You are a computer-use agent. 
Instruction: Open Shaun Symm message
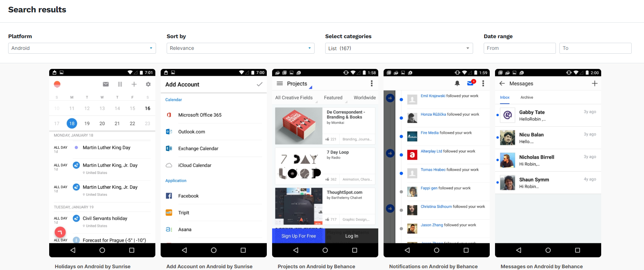(x=548, y=183)
